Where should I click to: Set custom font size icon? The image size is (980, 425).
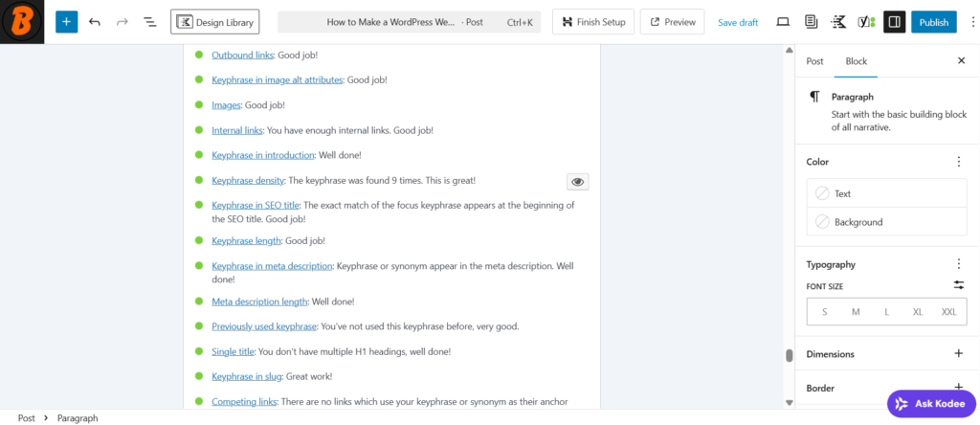tap(959, 285)
